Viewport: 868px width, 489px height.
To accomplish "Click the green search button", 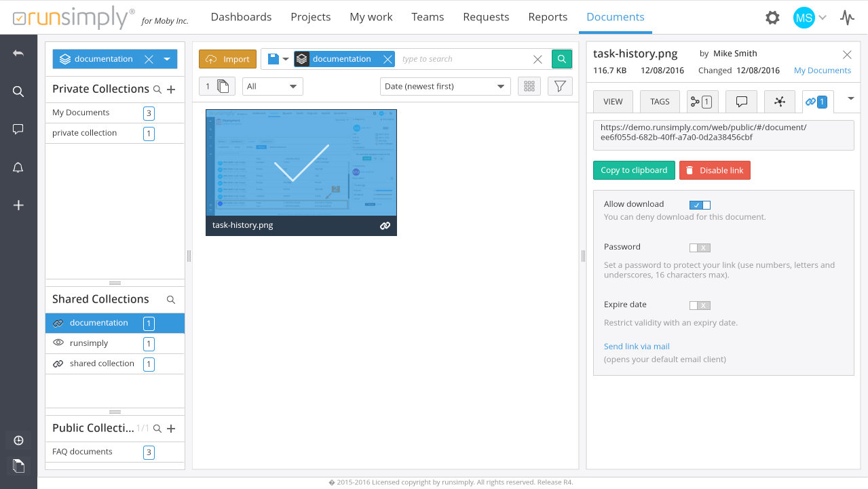I will (x=561, y=59).
